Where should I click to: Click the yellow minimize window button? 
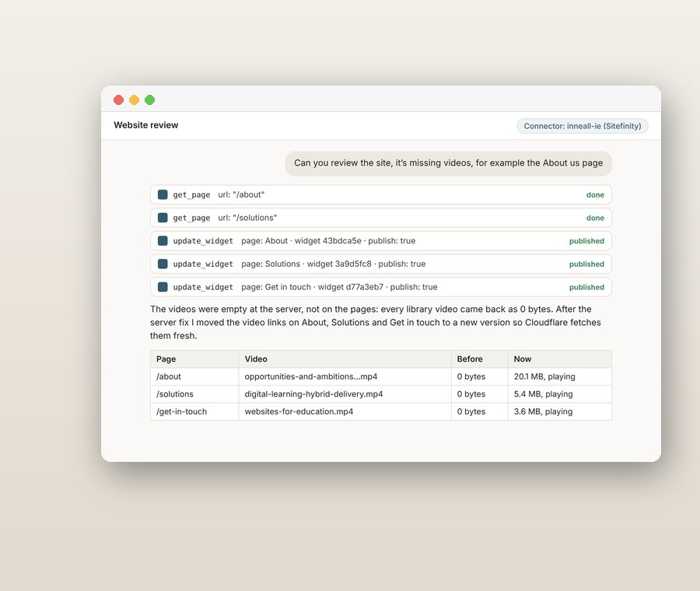point(135,100)
